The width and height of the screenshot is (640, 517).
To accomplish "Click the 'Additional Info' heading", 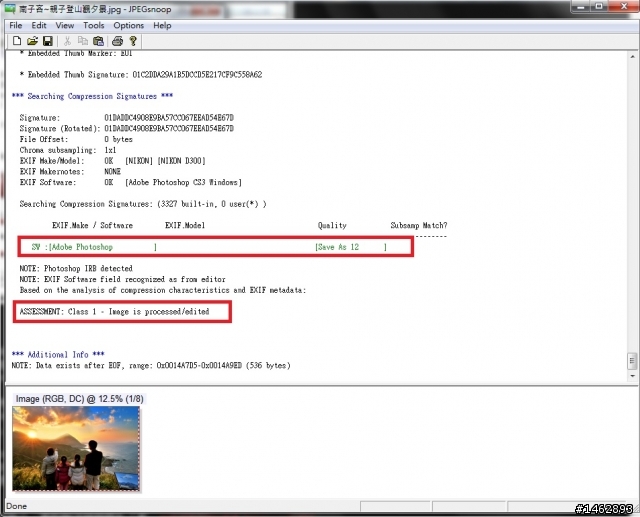I will [x=58, y=354].
